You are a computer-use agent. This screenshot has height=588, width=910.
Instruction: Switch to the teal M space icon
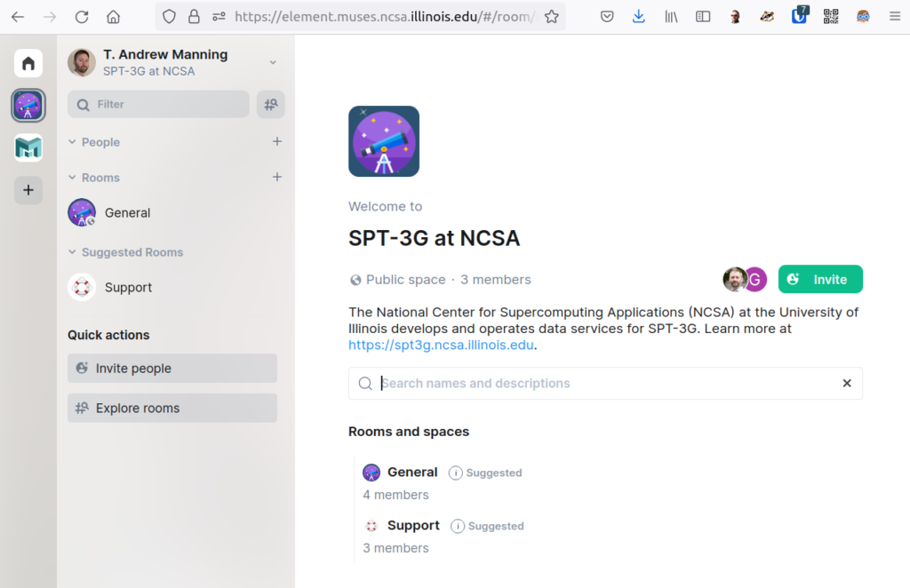(28, 147)
